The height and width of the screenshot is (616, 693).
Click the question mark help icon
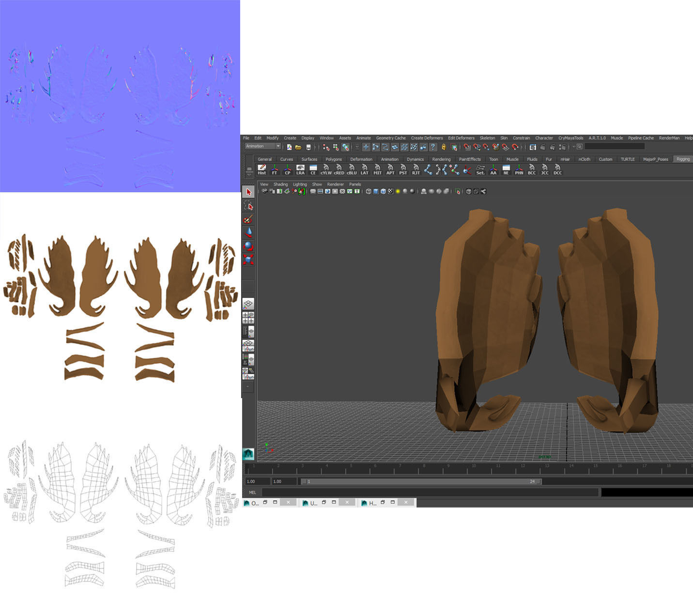[433, 147]
